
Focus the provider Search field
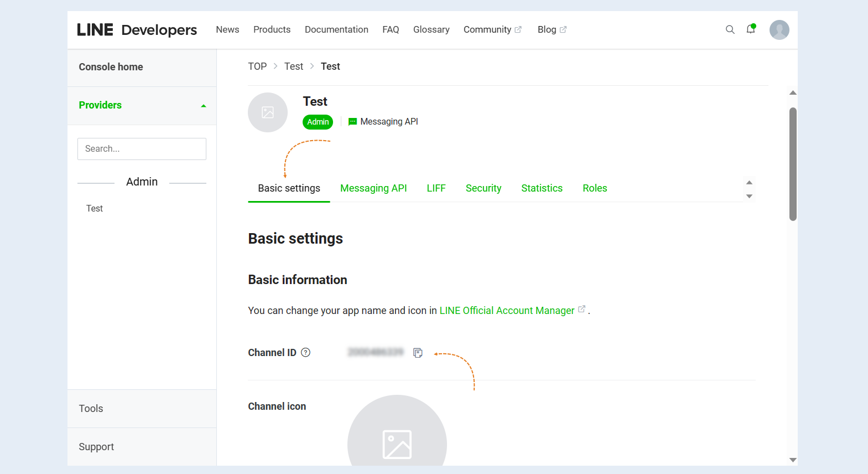(x=142, y=149)
